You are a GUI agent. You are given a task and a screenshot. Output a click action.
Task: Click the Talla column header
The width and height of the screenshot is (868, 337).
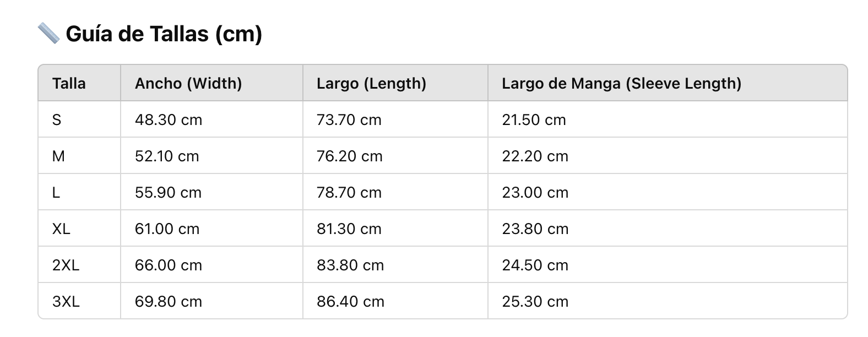tap(69, 84)
